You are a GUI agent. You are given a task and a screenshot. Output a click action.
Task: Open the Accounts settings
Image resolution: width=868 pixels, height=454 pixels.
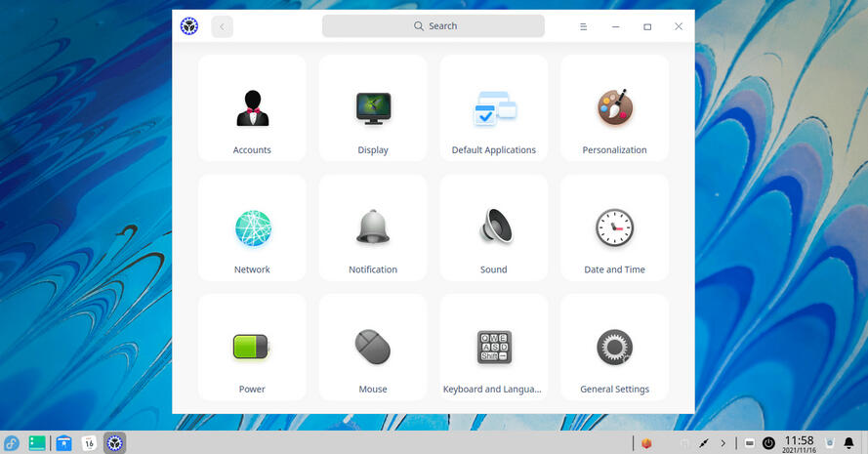click(252, 108)
